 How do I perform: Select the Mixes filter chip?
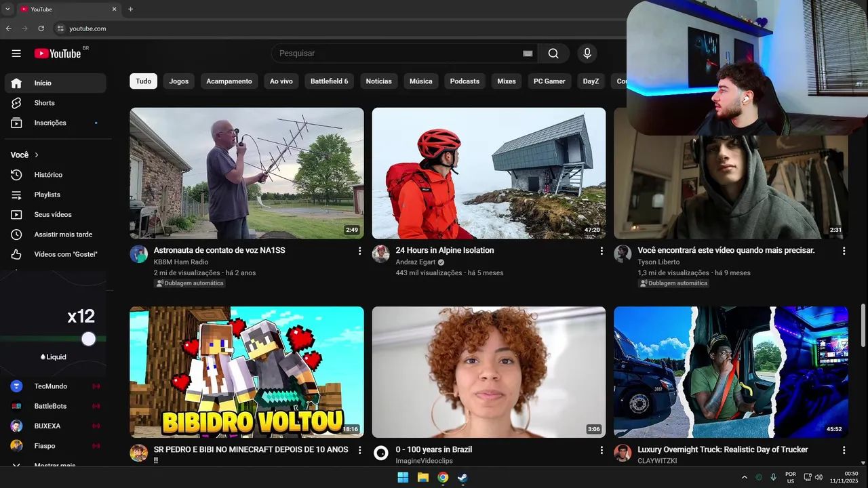507,81
